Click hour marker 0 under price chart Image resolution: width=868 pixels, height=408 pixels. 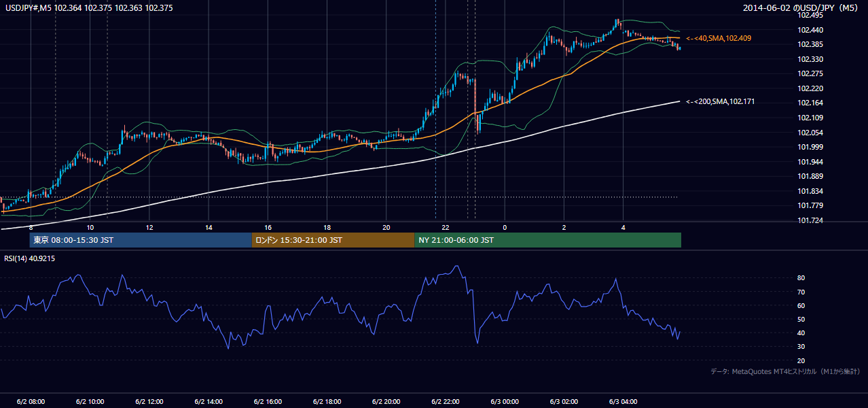(x=505, y=228)
